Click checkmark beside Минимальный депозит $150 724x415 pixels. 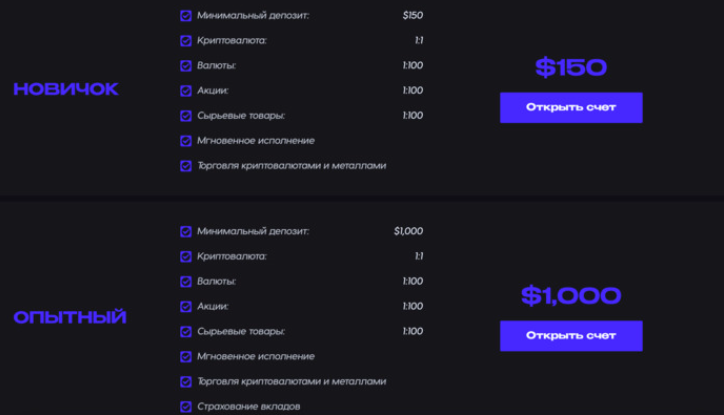click(185, 16)
